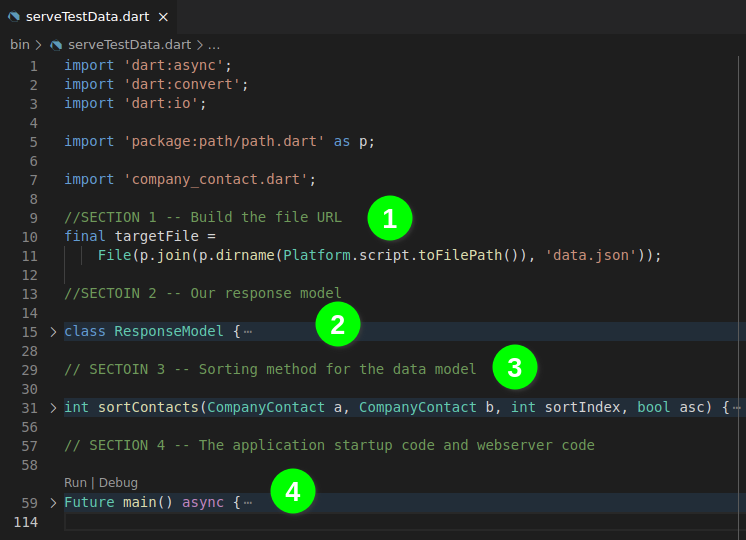Select the serveTestData.dart editor tab
This screenshot has width=746, height=540.
[x=88, y=17]
